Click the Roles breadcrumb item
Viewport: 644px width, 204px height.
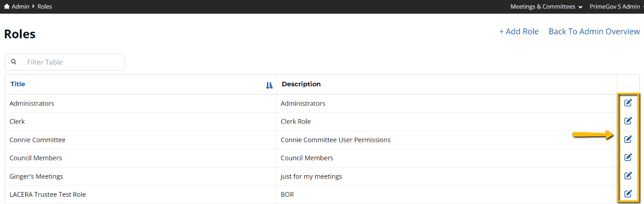pyautogui.click(x=45, y=6)
